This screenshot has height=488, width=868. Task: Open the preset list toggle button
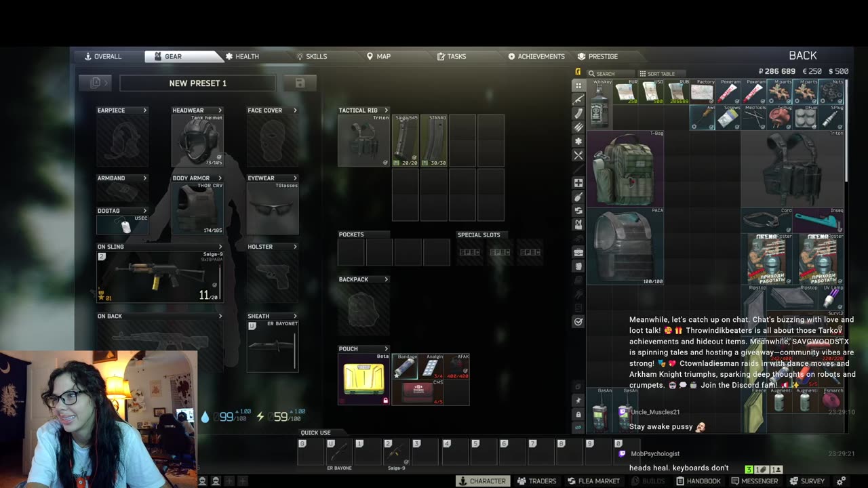95,83
